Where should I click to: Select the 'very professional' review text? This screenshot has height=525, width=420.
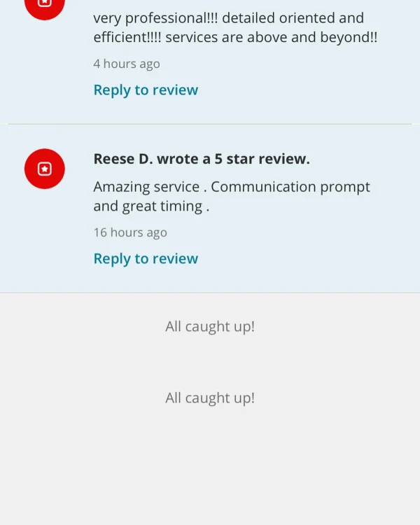coord(235,27)
